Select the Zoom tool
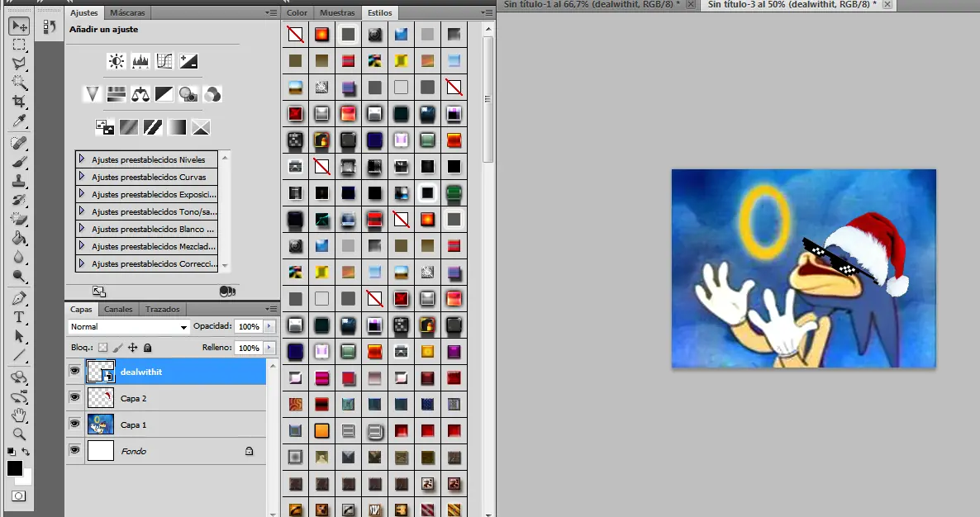 19,434
